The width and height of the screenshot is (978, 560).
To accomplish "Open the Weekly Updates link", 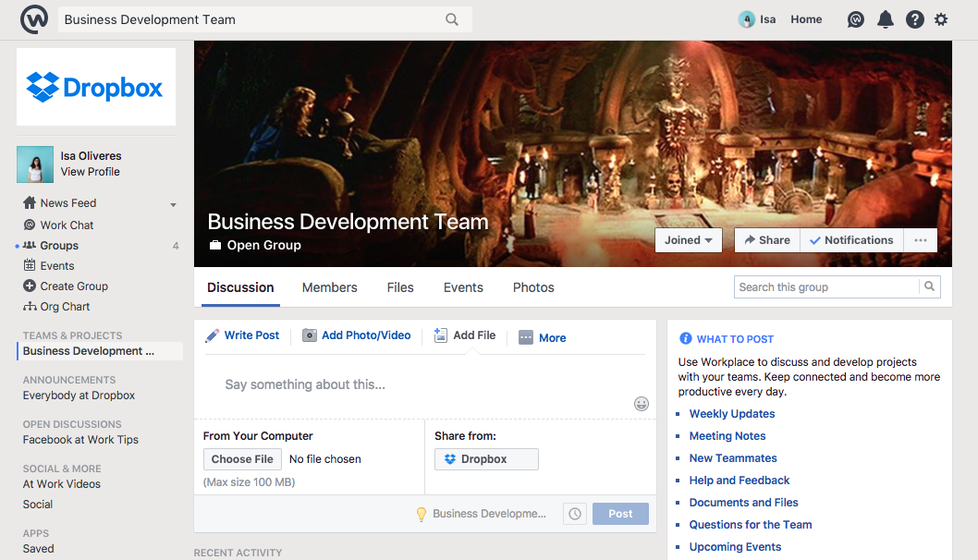I will (731, 414).
